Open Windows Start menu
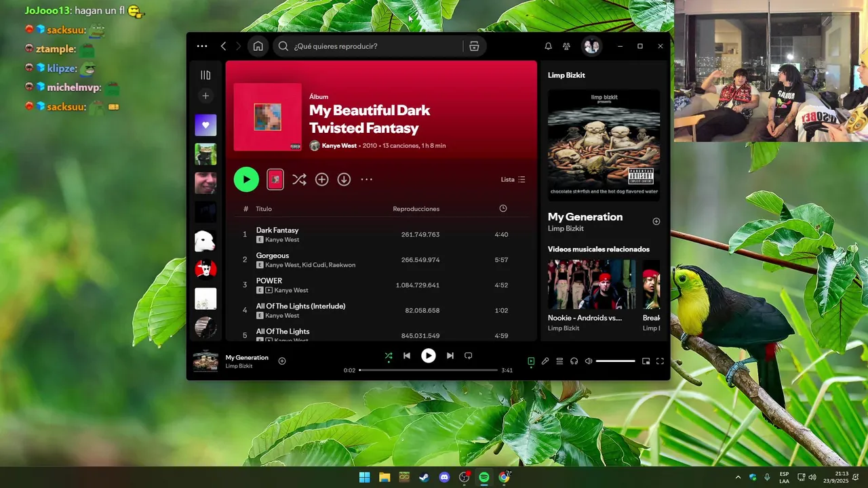 (x=364, y=477)
